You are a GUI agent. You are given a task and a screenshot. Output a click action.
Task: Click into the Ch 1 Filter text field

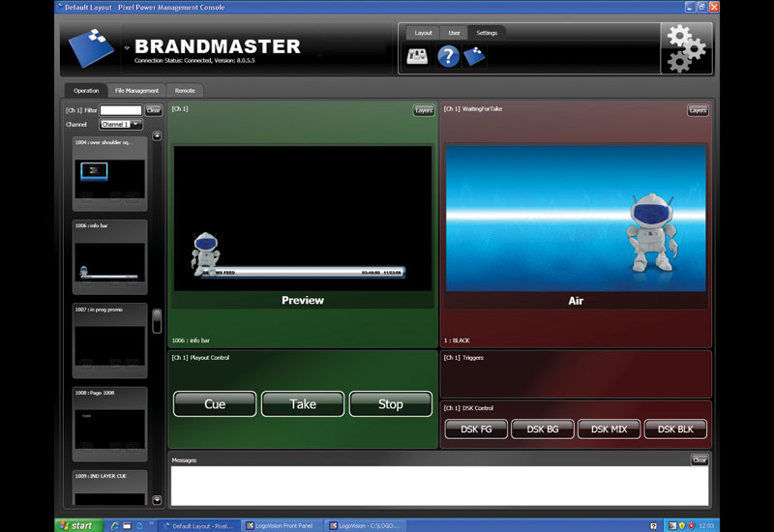point(121,110)
